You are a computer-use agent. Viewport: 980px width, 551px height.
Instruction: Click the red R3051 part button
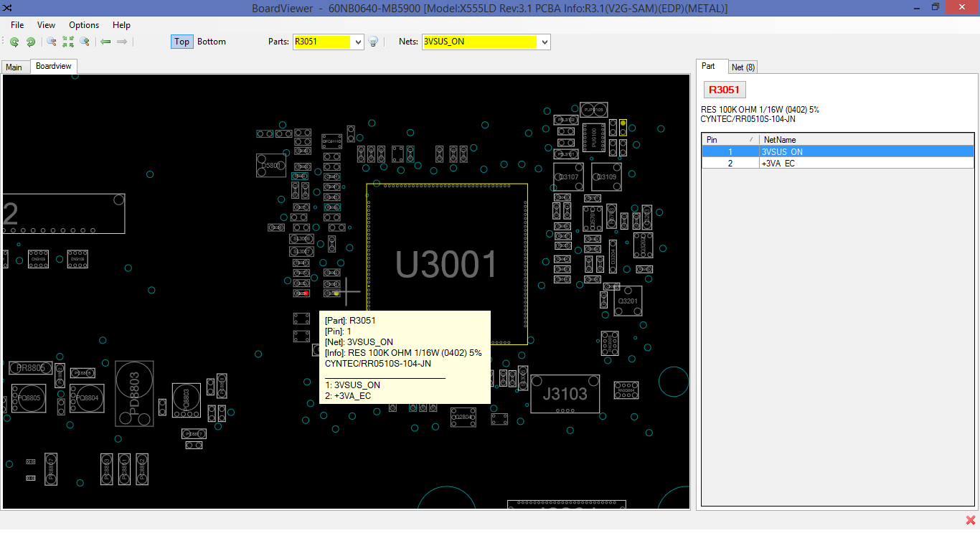tap(725, 90)
